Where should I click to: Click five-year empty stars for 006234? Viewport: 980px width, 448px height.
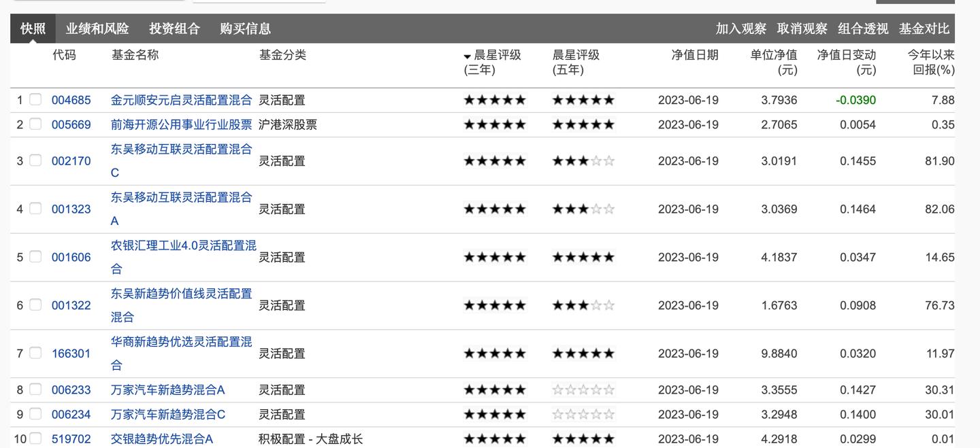[583, 415]
